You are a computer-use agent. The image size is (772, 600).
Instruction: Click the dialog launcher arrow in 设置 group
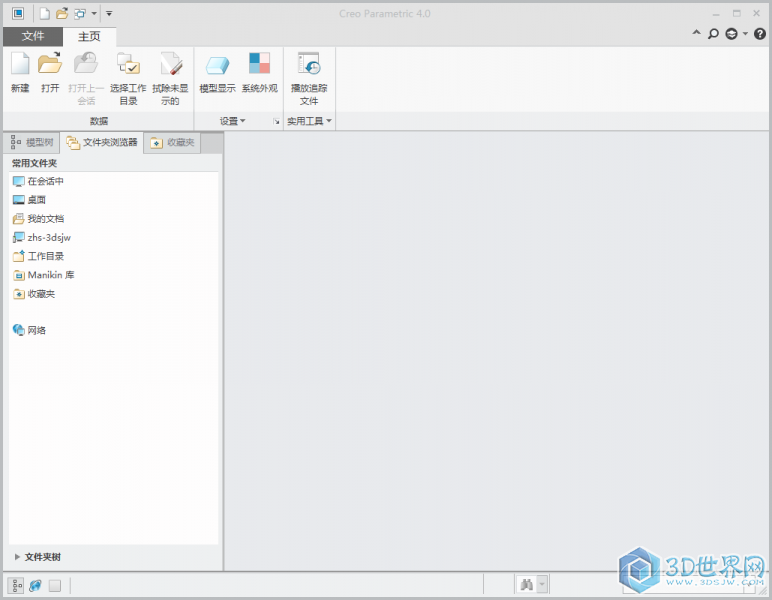(x=276, y=122)
